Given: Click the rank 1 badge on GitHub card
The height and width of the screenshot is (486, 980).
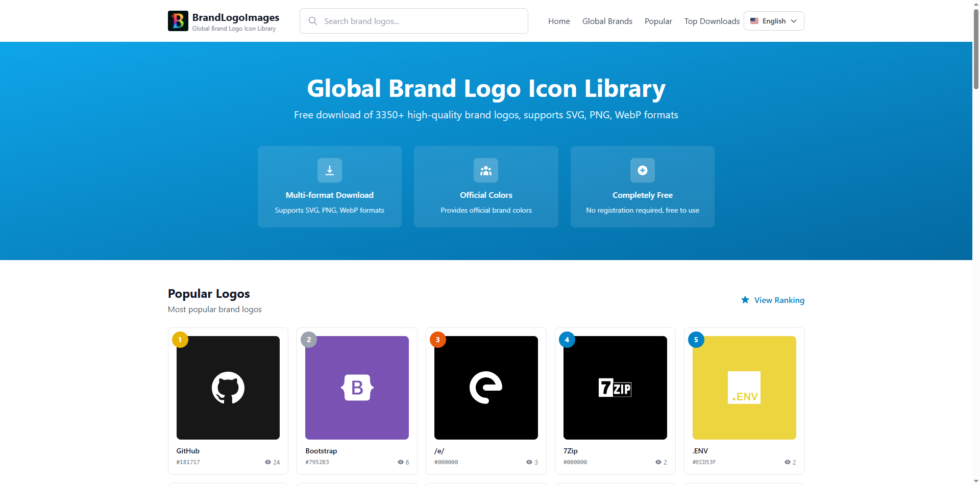Looking at the screenshot, I should 180,339.
